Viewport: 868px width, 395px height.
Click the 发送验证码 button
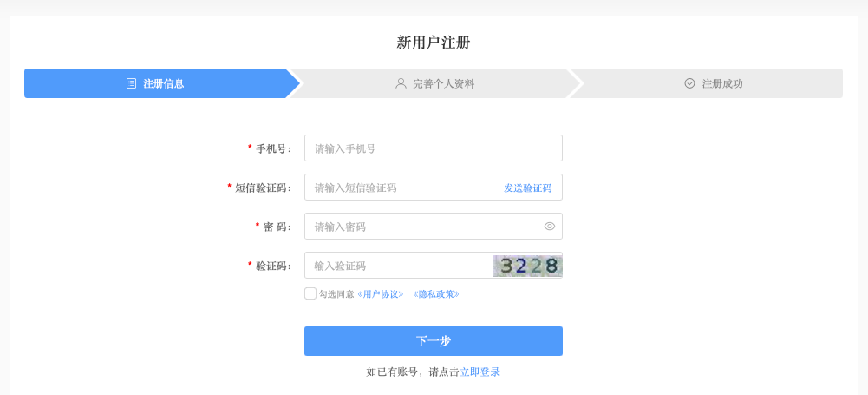point(527,188)
